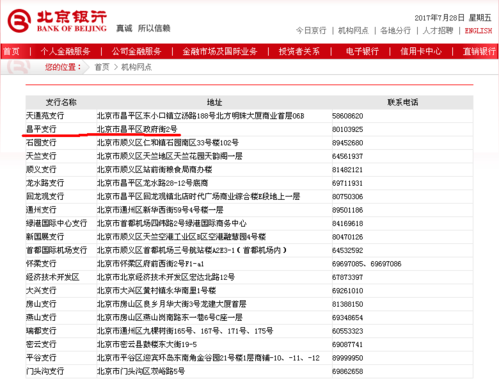The image size is (499, 388).
Task: Select 通州支行 branch name
Action: [x=41, y=210]
